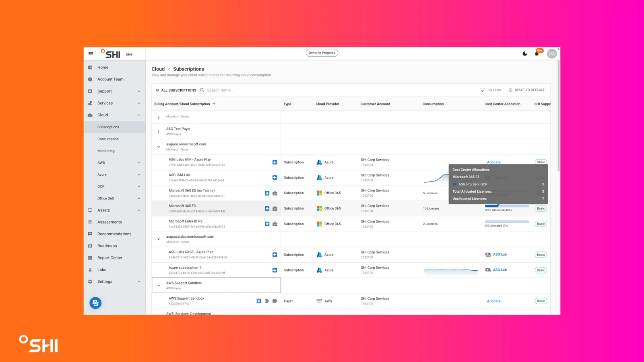Click the solid label tag icon on AWS Support Sandbox row

[x=275, y=301]
